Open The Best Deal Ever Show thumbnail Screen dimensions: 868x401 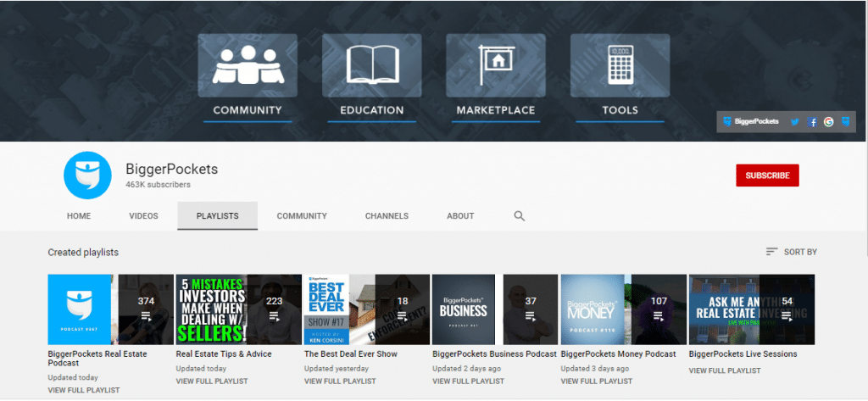(x=367, y=309)
